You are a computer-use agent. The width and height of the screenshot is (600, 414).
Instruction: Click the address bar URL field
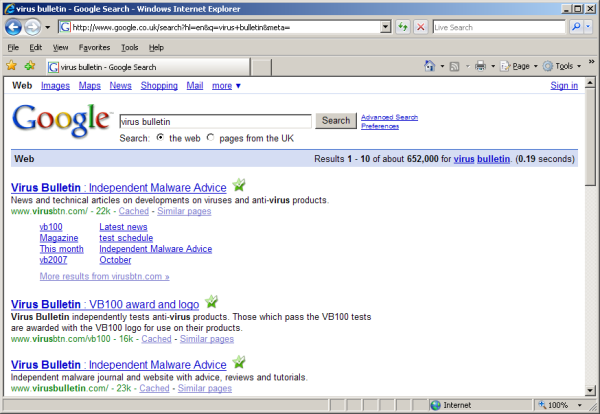(220, 27)
